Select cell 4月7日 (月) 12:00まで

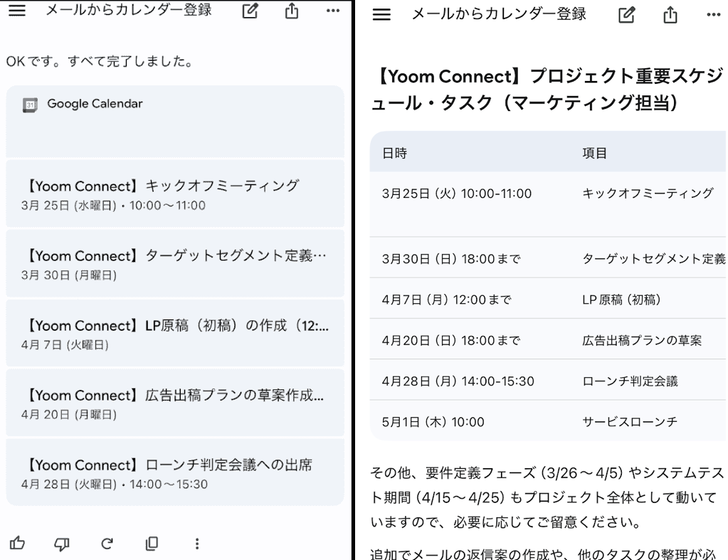[447, 300]
